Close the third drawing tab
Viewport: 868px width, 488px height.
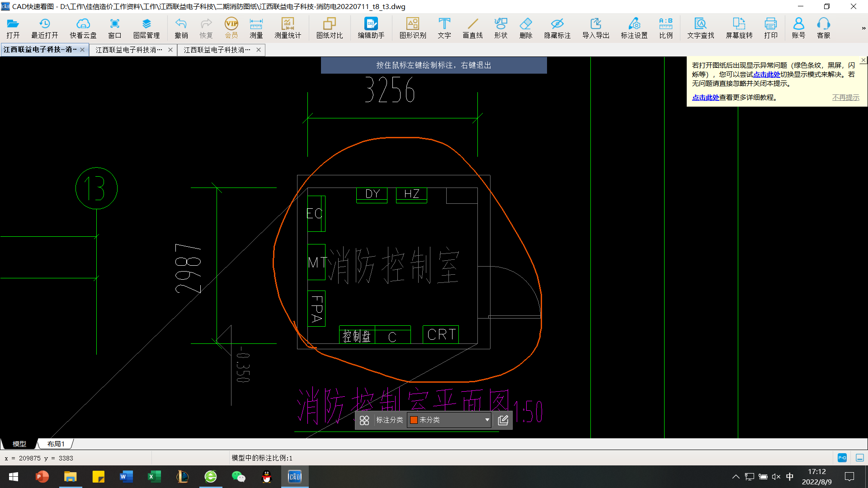pyautogui.click(x=259, y=50)
